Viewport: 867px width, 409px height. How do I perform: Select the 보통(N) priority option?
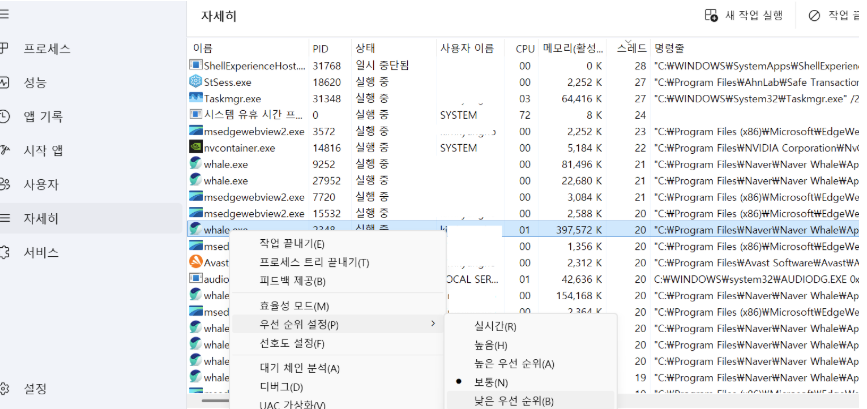[491, 382]
